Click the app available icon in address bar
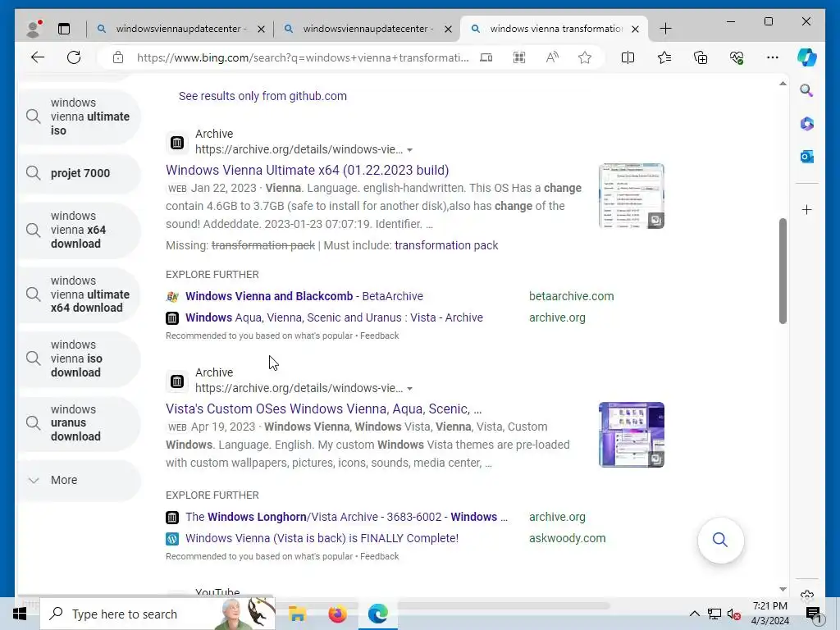This screenshot has height=630, width=840. point(486,57)
